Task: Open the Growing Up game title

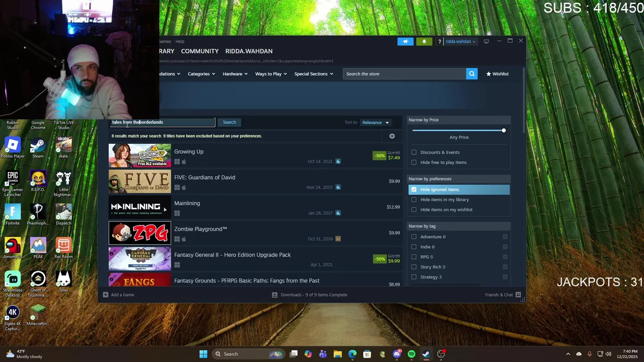Action: [x=189, y=151]
